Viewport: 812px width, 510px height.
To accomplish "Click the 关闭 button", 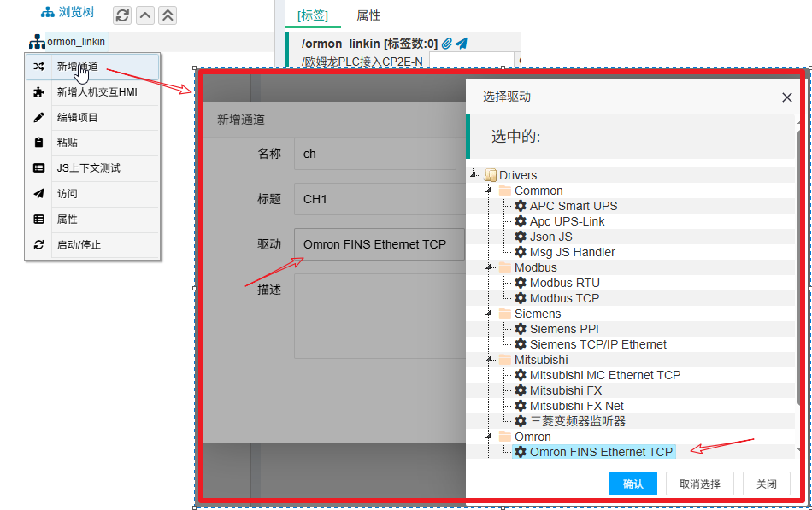I will [x=767, y=484].
